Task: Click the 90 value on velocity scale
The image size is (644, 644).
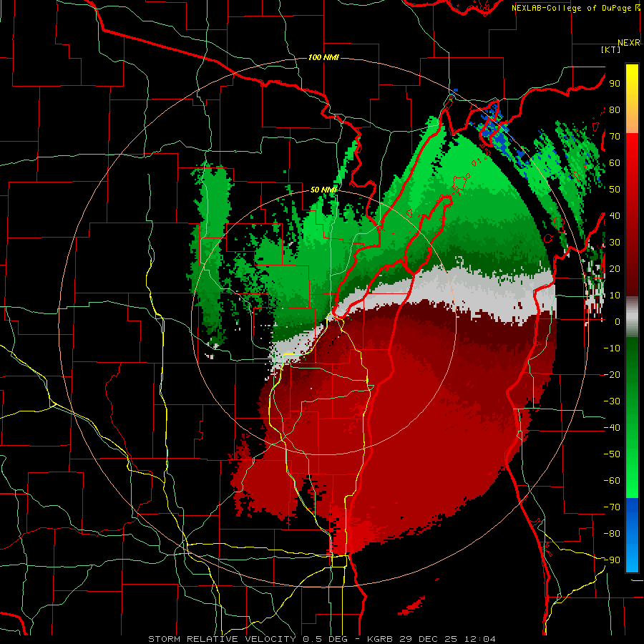Action: 615,84
